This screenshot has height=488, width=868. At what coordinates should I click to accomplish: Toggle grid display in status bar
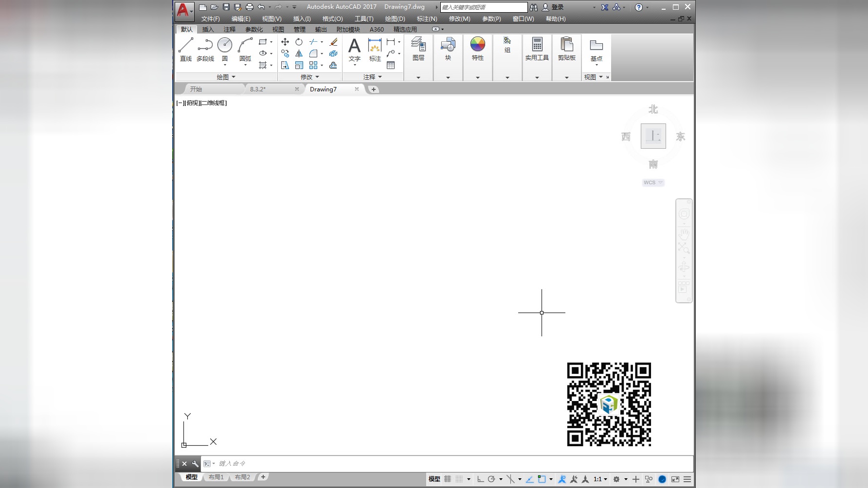448,479
